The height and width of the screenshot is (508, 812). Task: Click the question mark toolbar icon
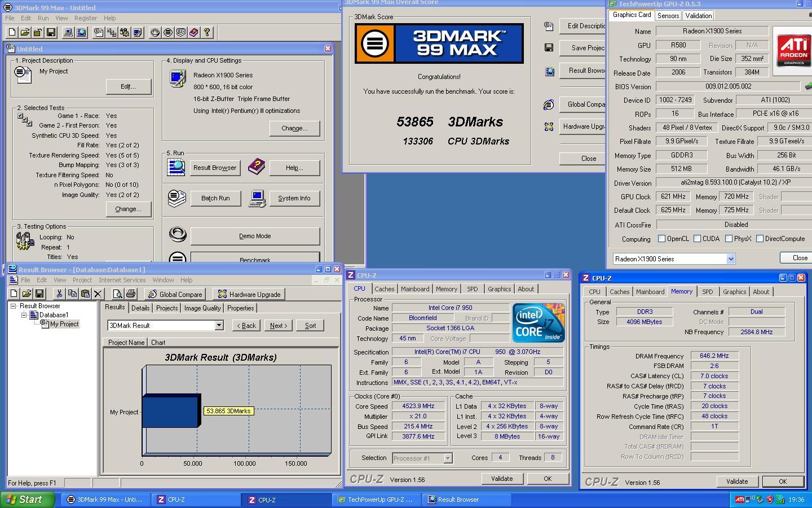click(207, 33)
